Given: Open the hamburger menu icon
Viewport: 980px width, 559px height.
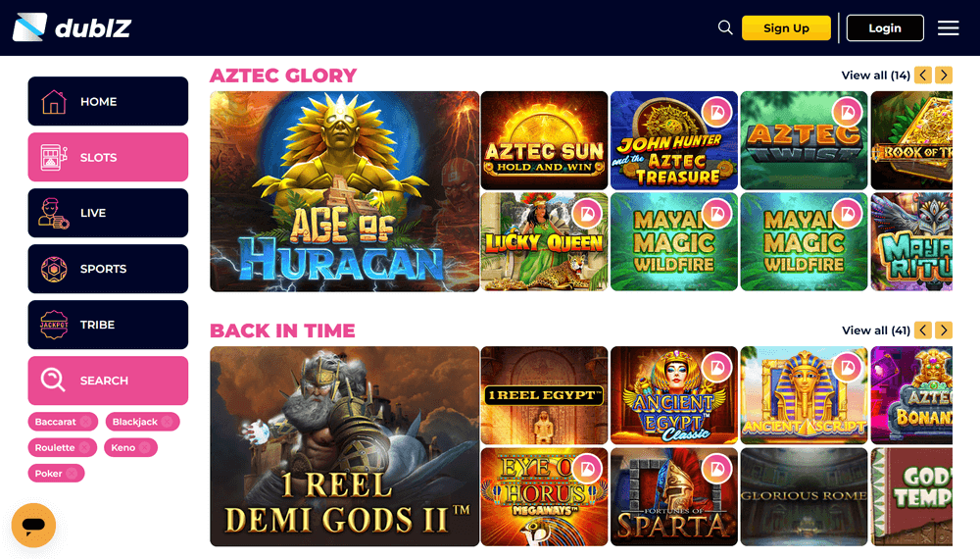Looking at the screenshot, I should coord(948,28).
